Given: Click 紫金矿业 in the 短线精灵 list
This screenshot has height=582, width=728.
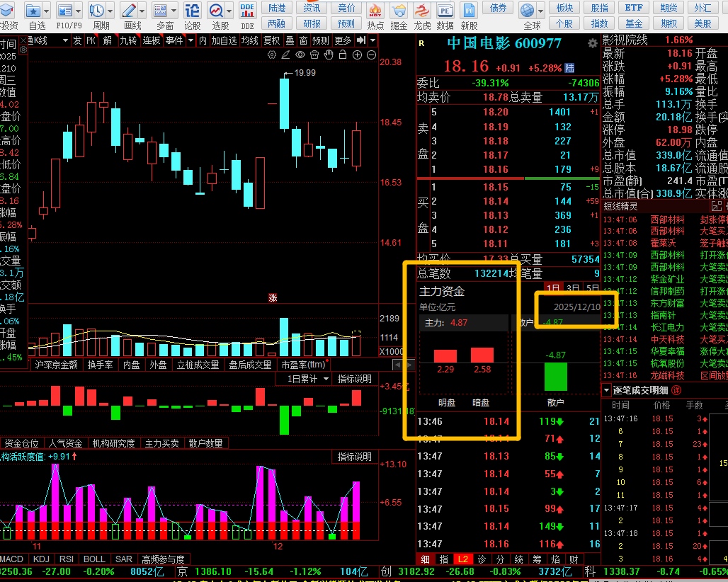Looking at the screenshot, I should 667,280.
